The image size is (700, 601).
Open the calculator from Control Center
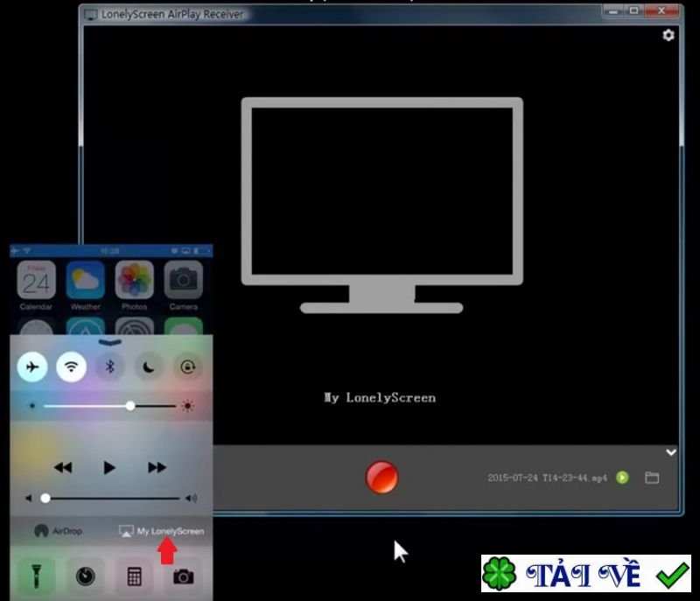point(135,575)
